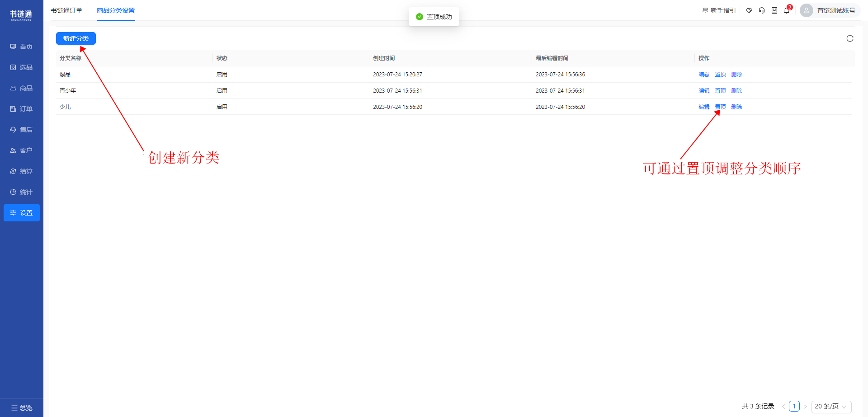Edit the 少儿 category
The height and width of the screenshot is (417, 868).
[704, 107]
